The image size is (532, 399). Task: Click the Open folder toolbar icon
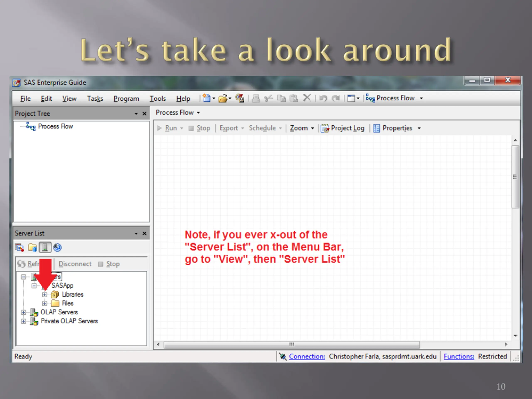(x=223, y=98)
